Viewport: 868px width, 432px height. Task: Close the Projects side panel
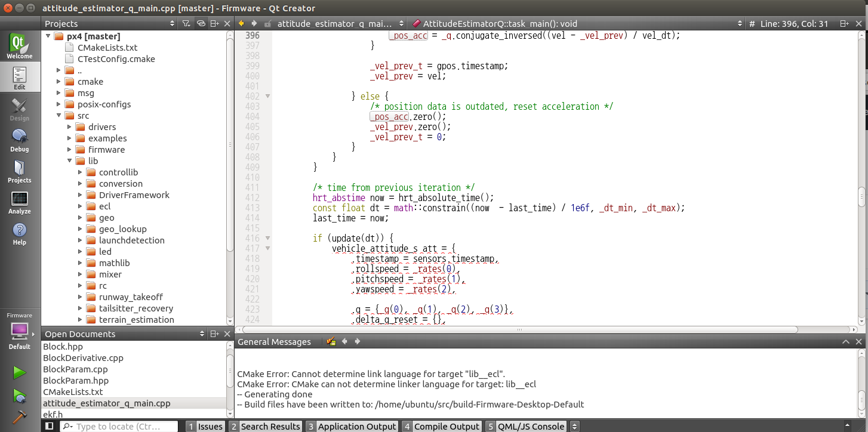pyautogui.click(x=227, y=24)
